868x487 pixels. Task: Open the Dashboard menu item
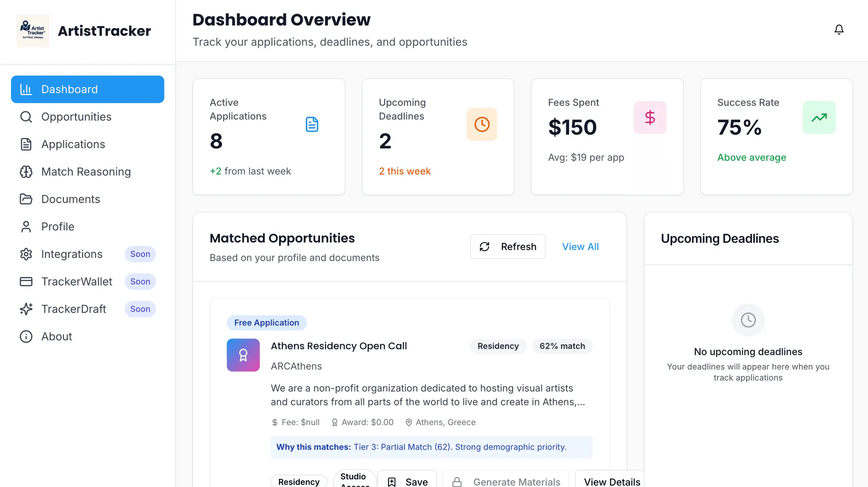[88, 89]
